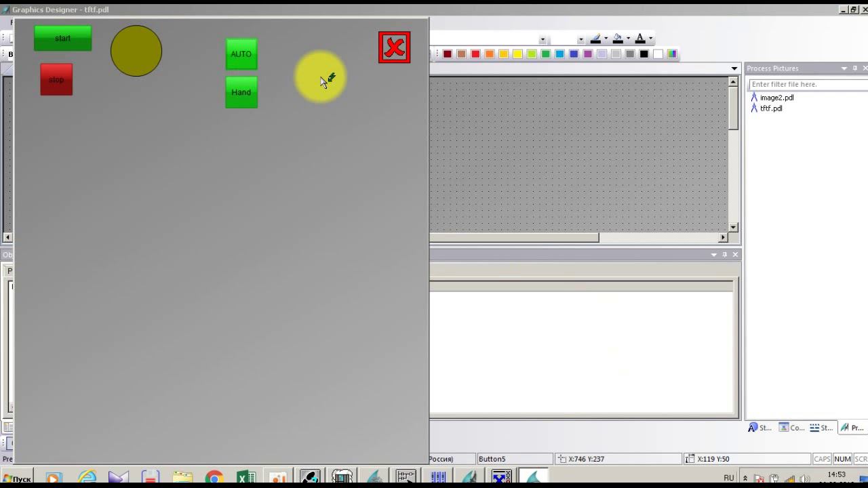The image size is (868, 488).
Task: Select the black palette swatch
Action: 644,54
